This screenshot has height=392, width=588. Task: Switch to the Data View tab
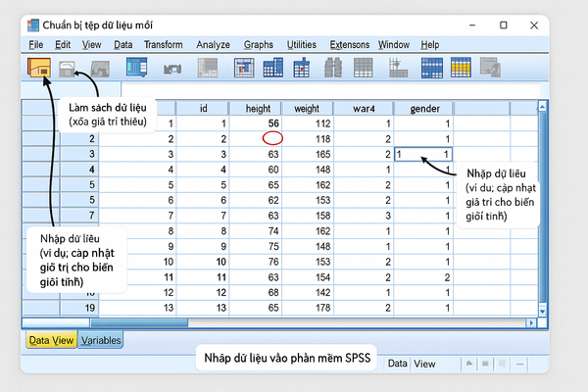point(51,340)
